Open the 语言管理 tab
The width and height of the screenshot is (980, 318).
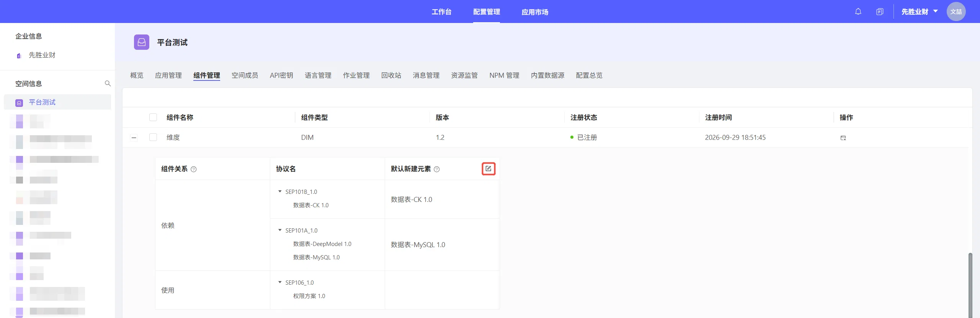[318, 75]
